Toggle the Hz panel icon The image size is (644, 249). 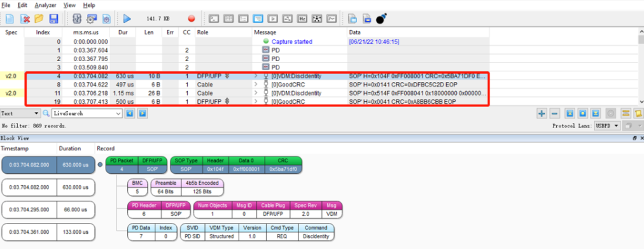302,18
